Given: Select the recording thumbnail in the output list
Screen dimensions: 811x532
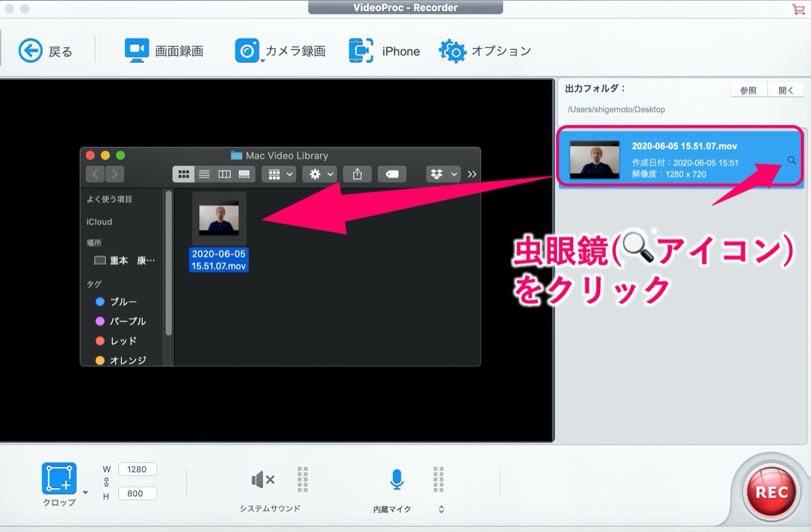Looking at the screenshot, I should click(595, 160).
